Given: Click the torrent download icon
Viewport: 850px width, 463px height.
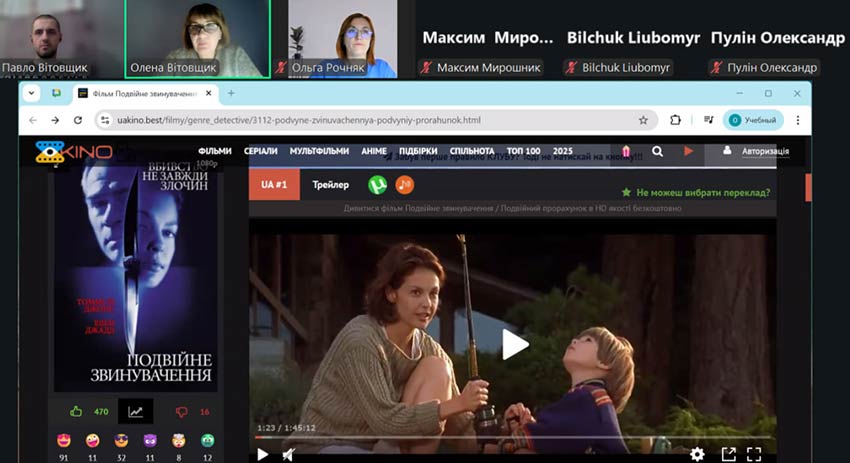Looking at the screenshot, I should [x=377, y=185].
